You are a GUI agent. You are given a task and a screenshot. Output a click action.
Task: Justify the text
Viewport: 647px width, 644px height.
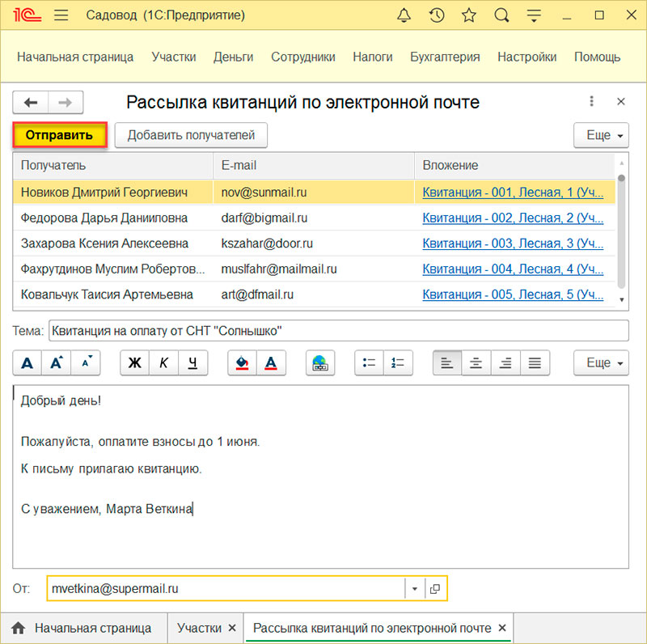pos(535,363)
